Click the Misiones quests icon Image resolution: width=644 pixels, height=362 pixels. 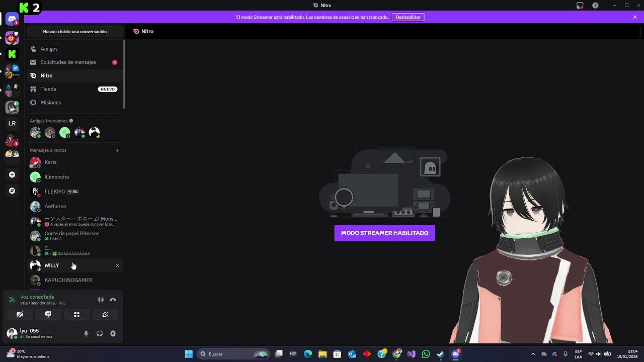tap(33, 103)
